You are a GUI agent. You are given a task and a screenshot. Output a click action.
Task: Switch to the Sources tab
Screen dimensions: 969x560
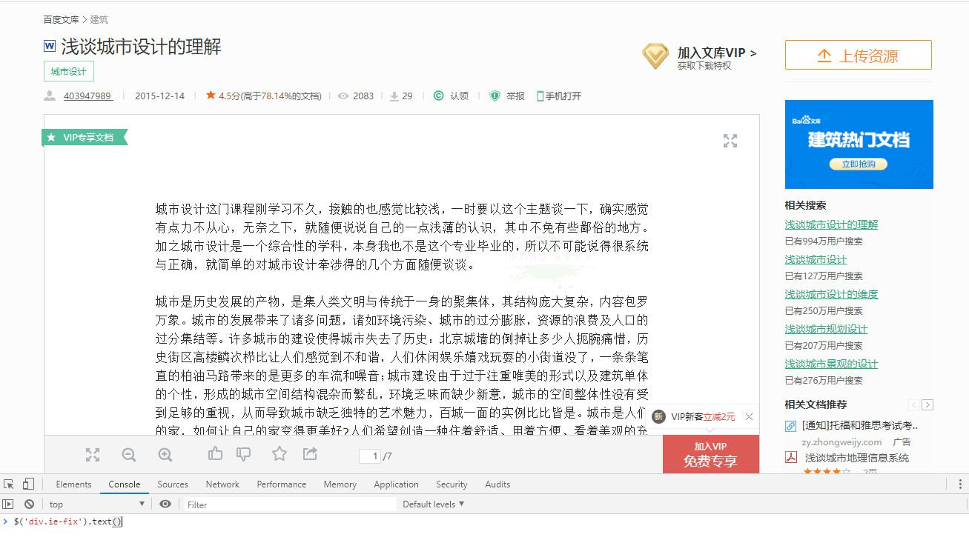172,484
